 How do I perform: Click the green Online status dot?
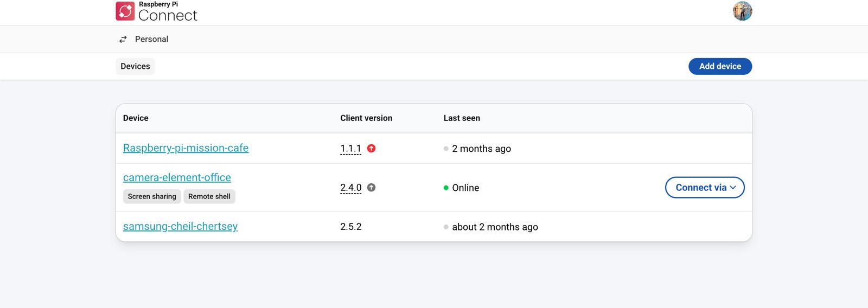point(446,188)
